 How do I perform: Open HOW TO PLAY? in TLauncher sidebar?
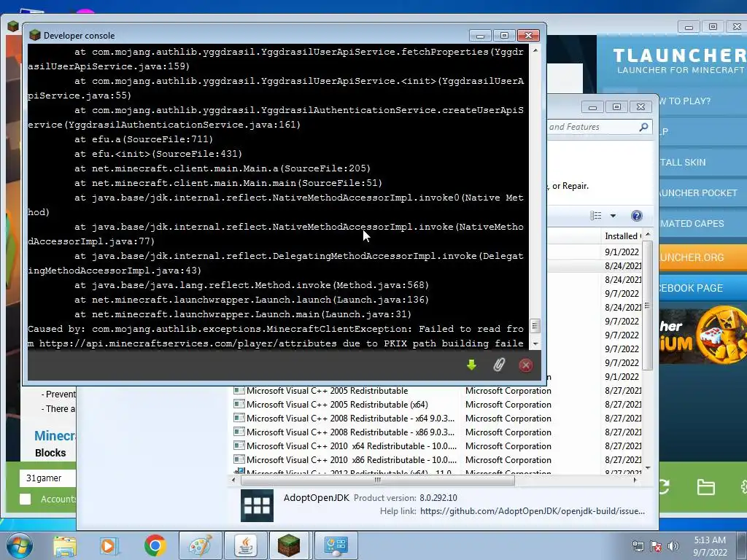[x=703, y=101]
